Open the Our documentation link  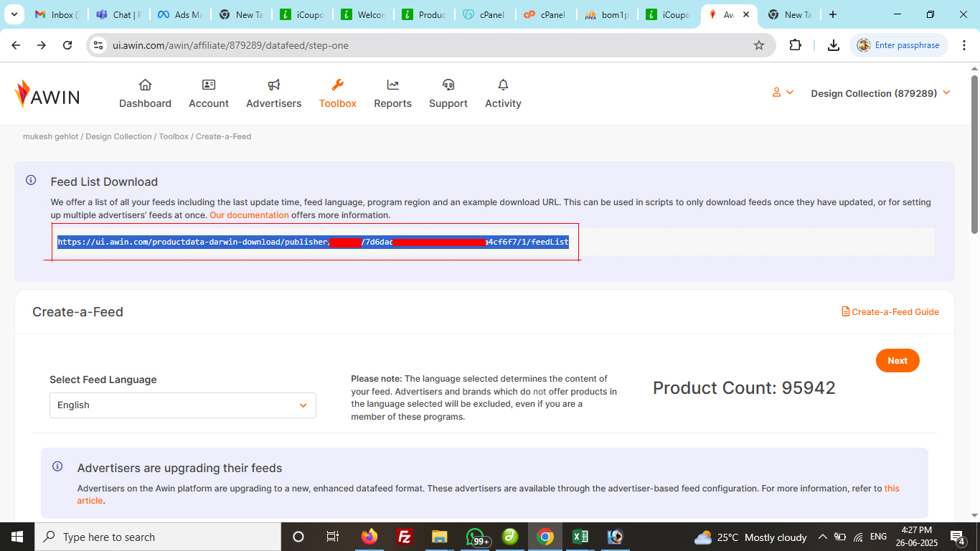tap(249, 215)
